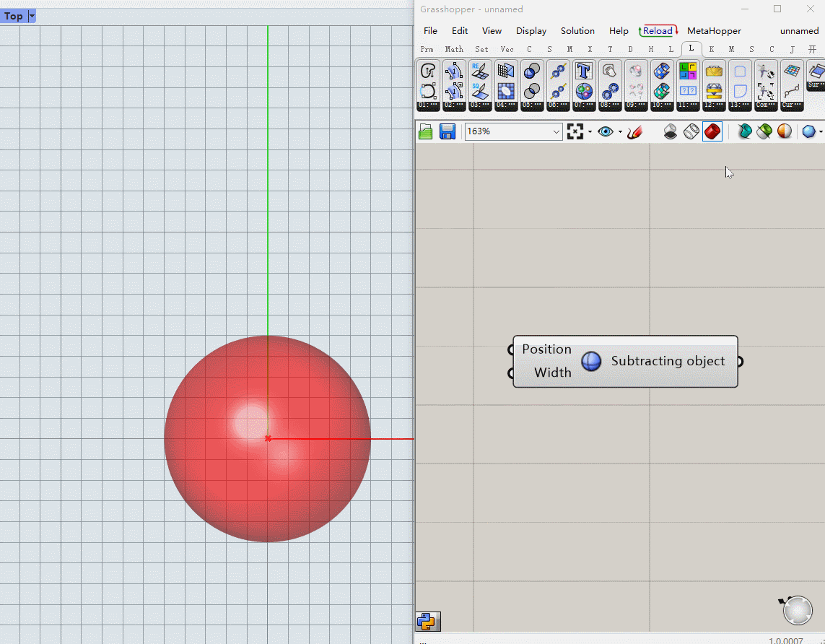The height and width of the screenshot is (644, 825).
Task: Click the Subtracting object component's blue sphere icon
Action: pyautogui.click(x=591, y=362)
